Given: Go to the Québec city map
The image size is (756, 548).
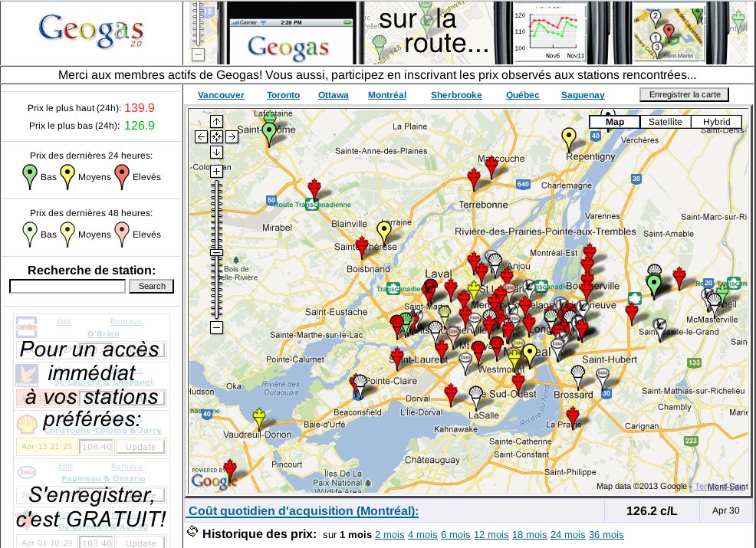Looking at the screenshot, I should [x=523, y=95].
